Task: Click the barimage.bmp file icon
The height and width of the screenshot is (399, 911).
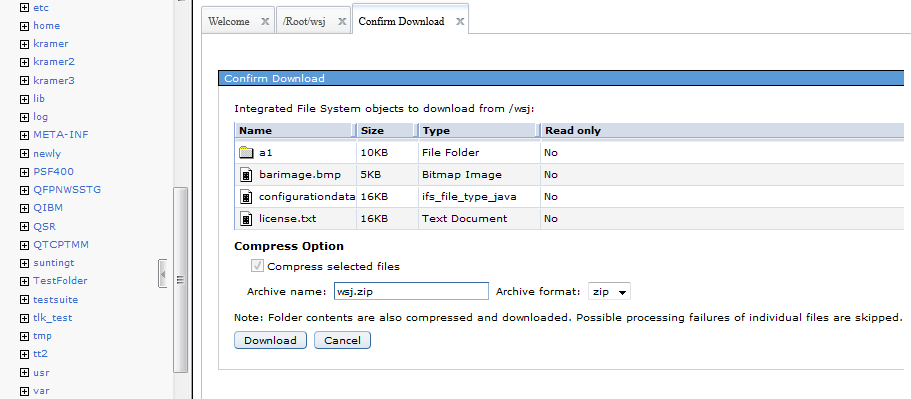Action: (x=247, y=175)
